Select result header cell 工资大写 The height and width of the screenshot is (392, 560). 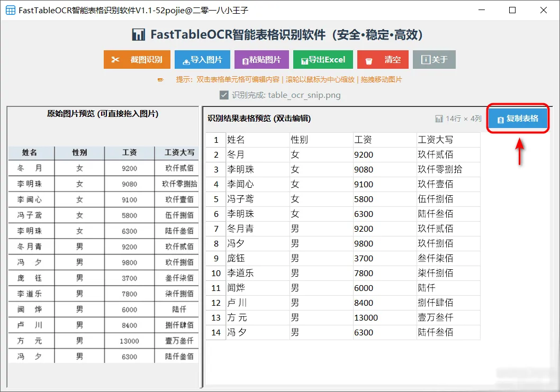[x=448, y=140]
